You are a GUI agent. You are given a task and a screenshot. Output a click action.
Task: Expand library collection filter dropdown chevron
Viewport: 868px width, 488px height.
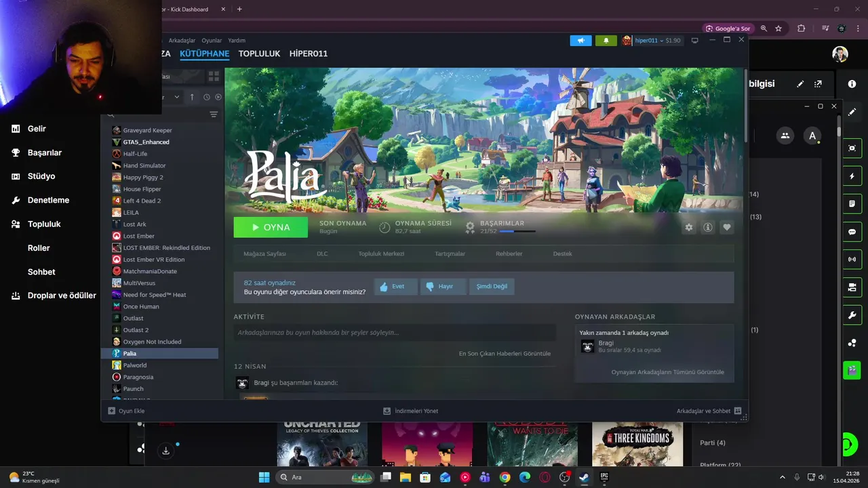pos(177,97)
